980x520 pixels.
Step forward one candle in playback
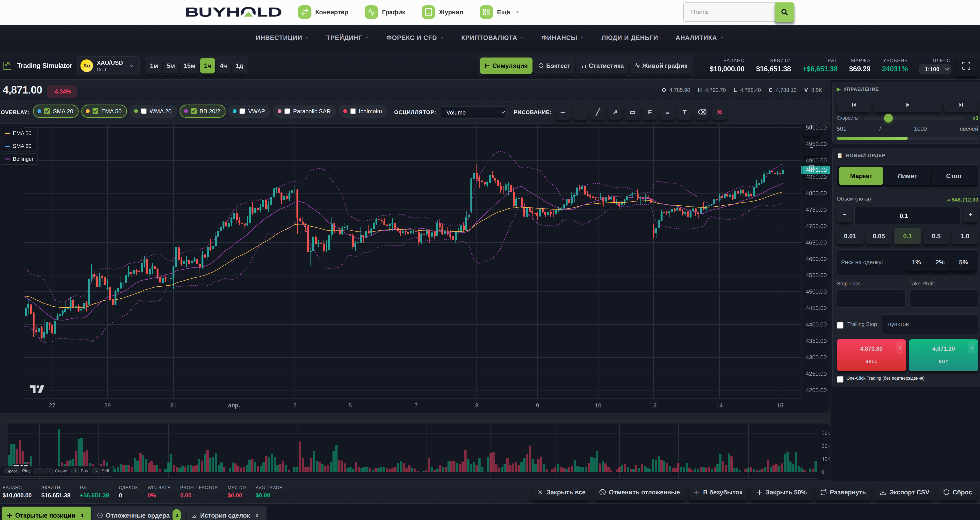coord(961,105)
